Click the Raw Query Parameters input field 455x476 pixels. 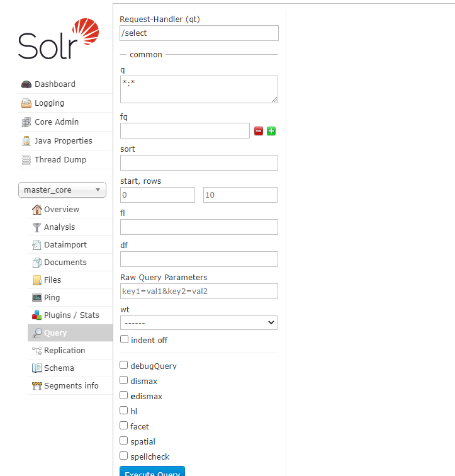[199, 291]
